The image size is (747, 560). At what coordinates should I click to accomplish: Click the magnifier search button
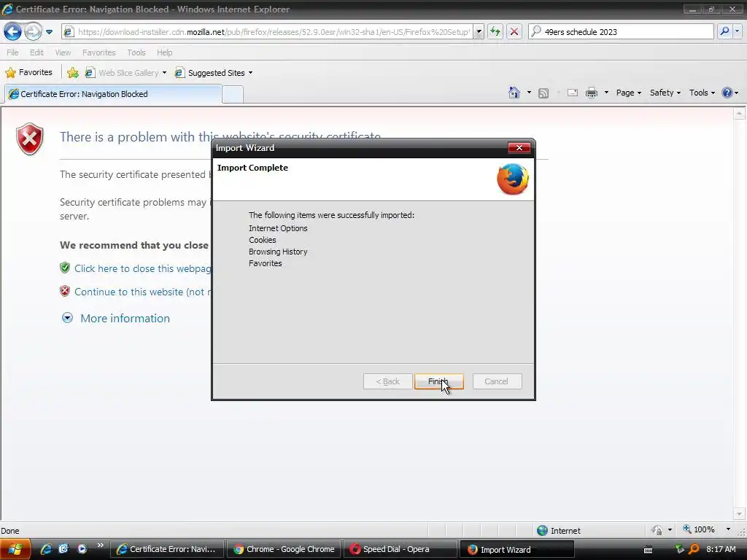tap(724, 32)
